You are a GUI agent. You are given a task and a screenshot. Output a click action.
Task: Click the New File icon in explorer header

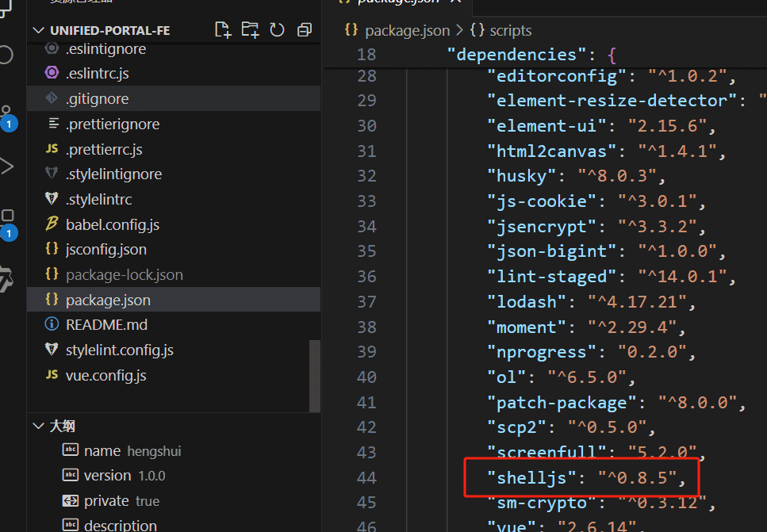click(223, 30)
